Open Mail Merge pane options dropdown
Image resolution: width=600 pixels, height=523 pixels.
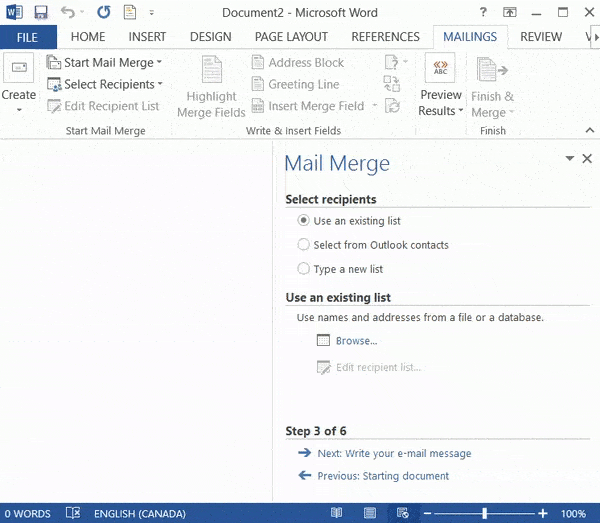570,158
